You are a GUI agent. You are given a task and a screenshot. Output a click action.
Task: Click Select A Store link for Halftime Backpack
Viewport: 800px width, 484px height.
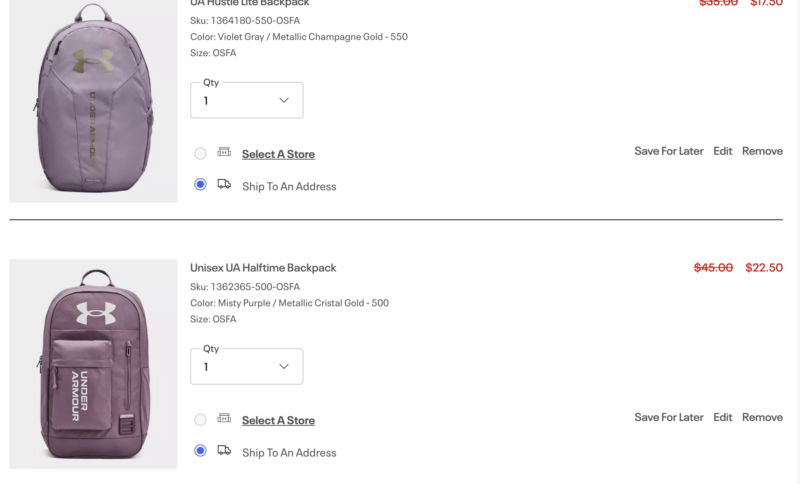278,420
